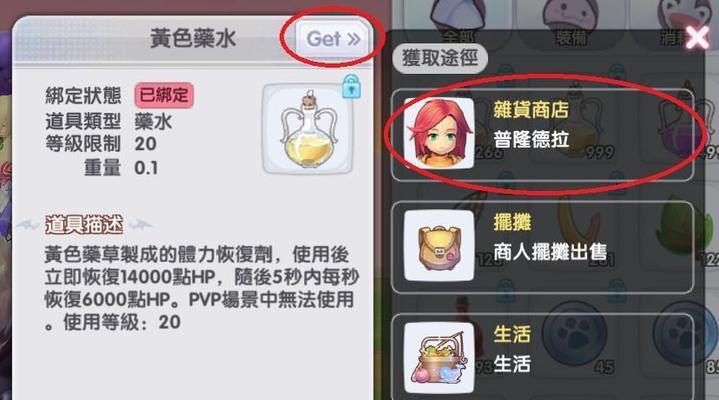The image size is (719, 400).
Task: Click the 獲取途徑 header label
Action: 440,58
